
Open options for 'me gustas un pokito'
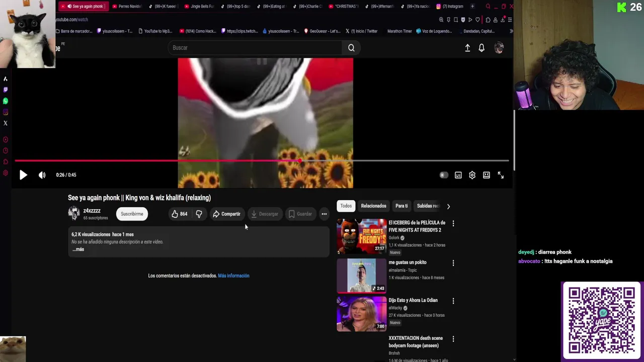click(453, 263)
